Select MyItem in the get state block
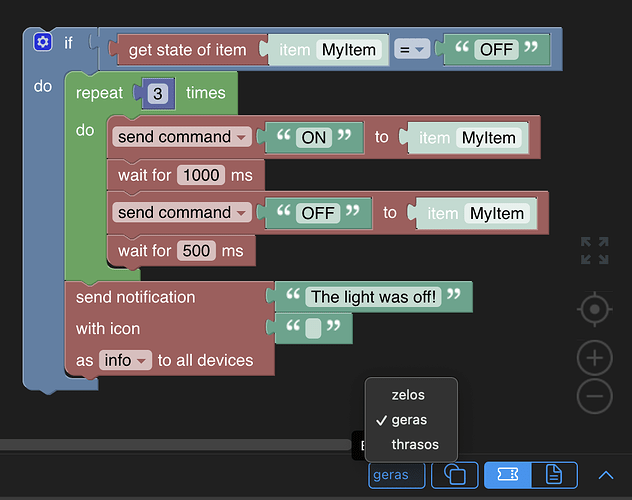Image resolution: width=632 pixels, height=500 pixels. point(349,50)
